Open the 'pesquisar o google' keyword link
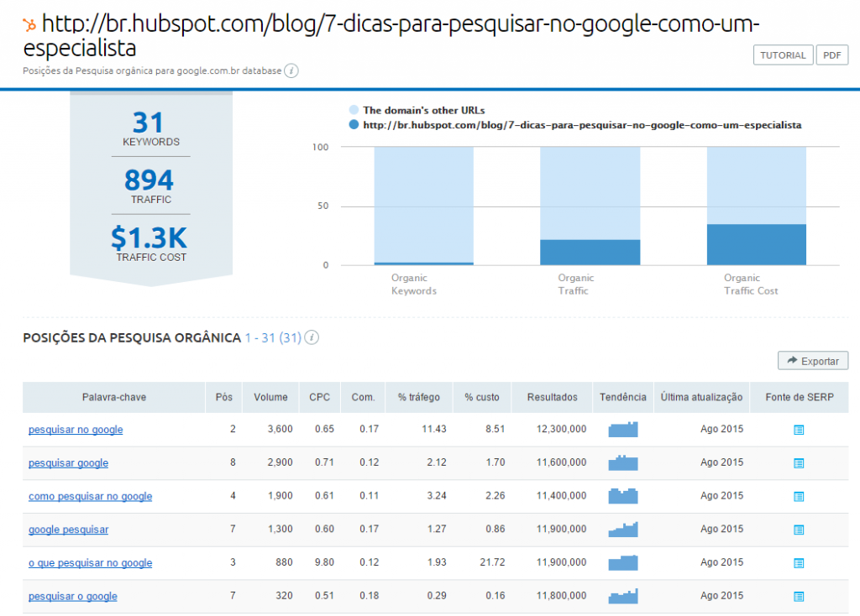 coord(73,597)
